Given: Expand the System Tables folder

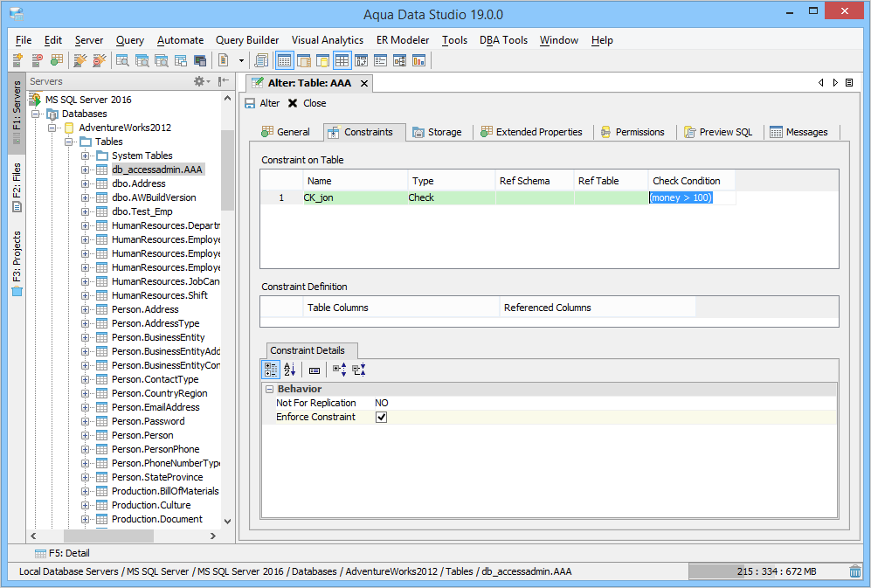Looking at the screenshot, I should click(x=85, y=156).
